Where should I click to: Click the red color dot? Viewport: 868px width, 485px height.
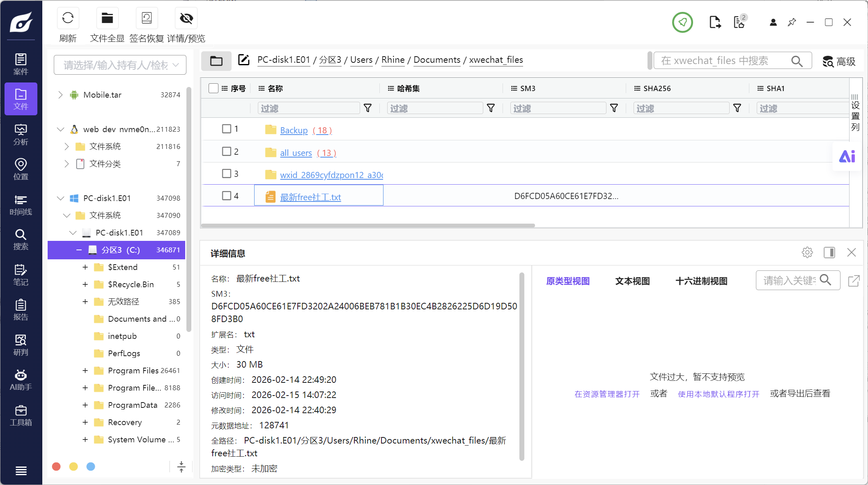pos(57,467)
